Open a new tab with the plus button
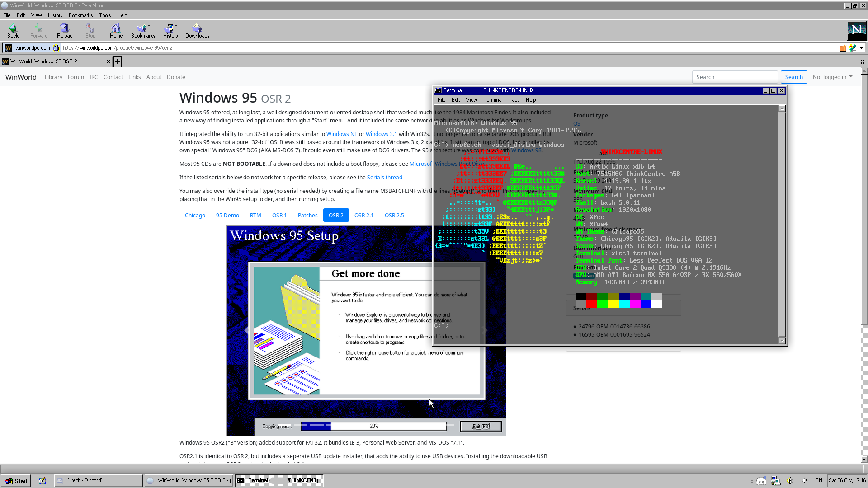Viewport: 868px width, 488px height. [x=118, y=61]
